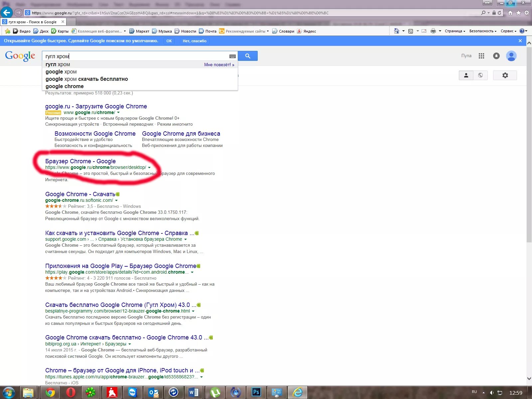Open the security lock icon in address bar

pyautogui.click(x=494, y=13)
